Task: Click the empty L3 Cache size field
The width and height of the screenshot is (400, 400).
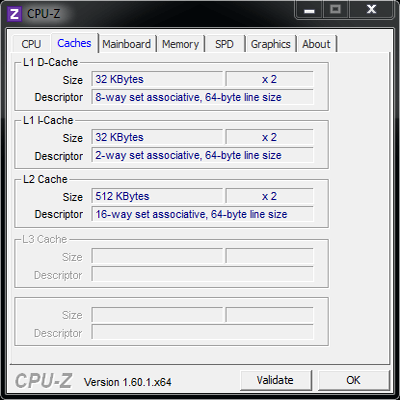Action: pyautogui.click(x=157, y=256)
